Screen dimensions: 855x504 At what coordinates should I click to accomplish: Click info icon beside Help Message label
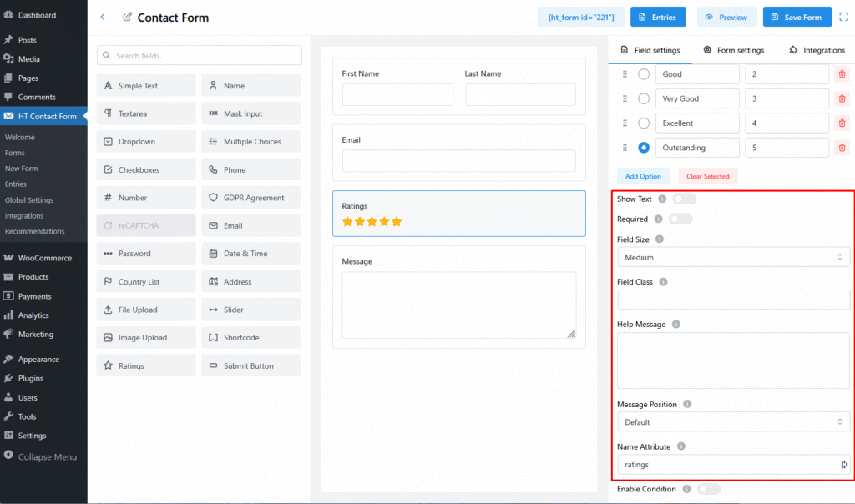pyautogui.click(x=675, y=324)
